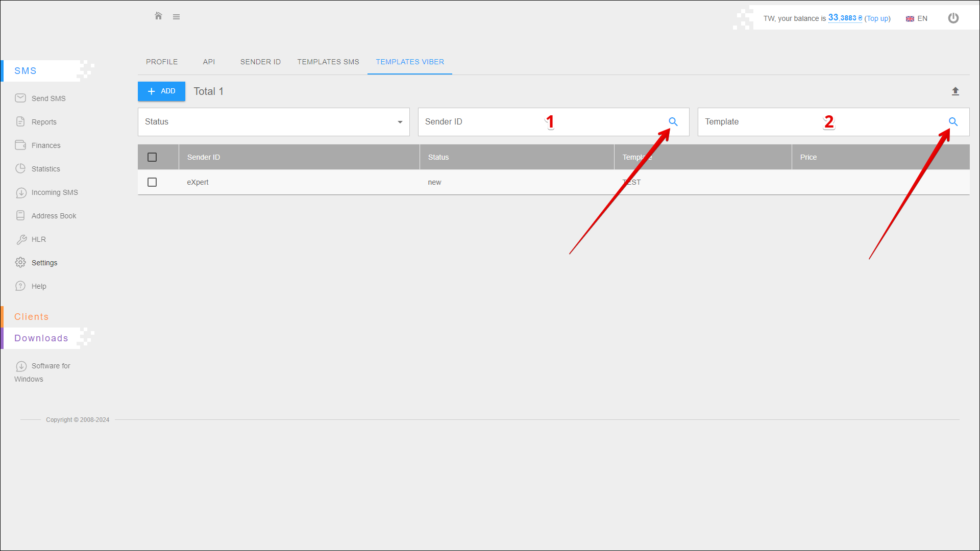Click the Top up link

point(877,18)
